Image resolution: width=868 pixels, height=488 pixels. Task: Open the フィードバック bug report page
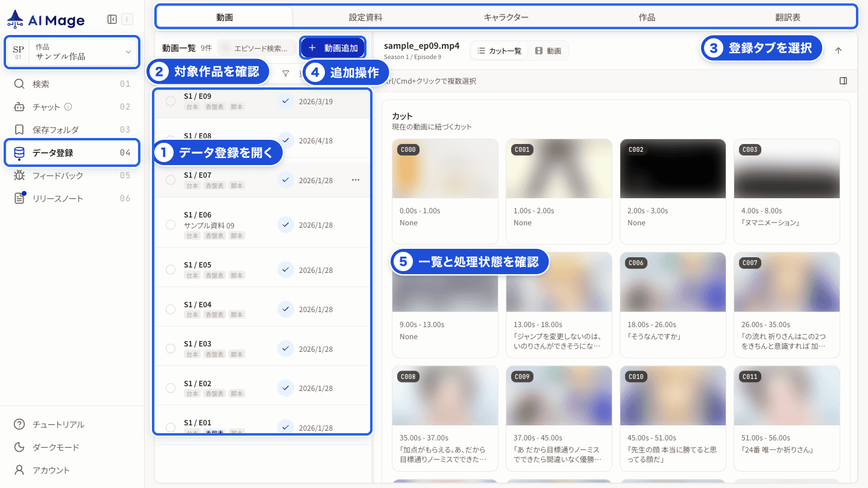coord(72,175)
